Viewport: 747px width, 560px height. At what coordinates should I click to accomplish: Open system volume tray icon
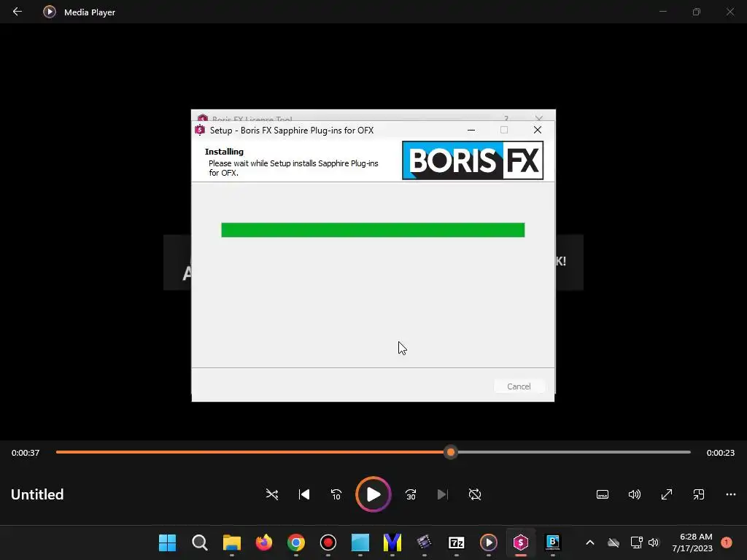click(x=654, y=542)
